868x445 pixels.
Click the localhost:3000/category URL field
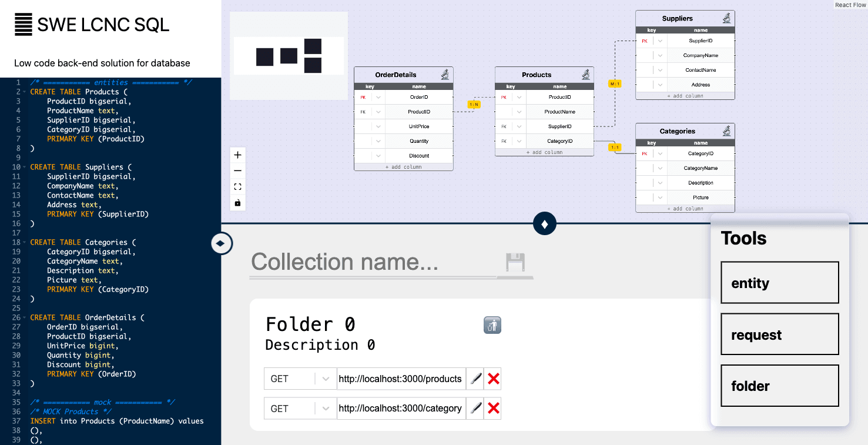click(401, 409)
